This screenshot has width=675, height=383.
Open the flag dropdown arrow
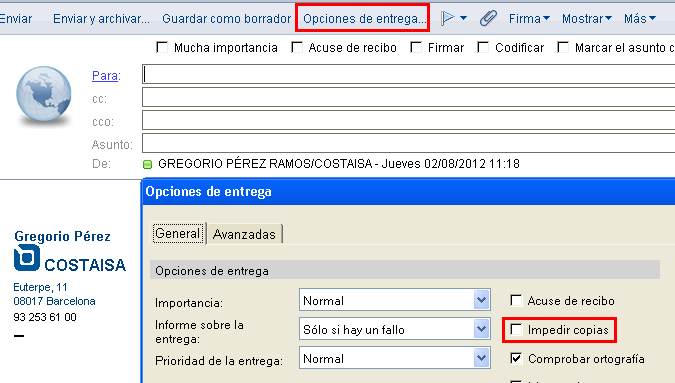coord(463,18)
